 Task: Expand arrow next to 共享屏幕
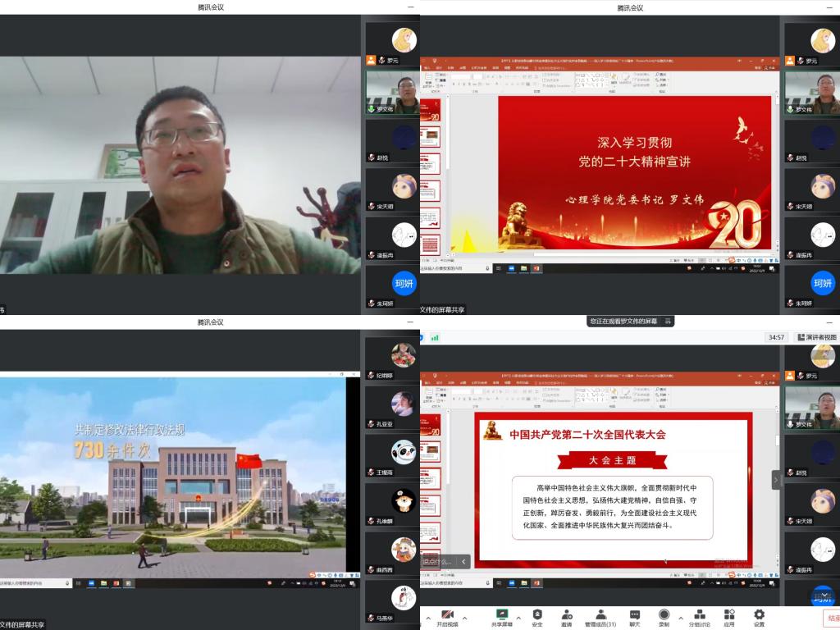point(518,618)
